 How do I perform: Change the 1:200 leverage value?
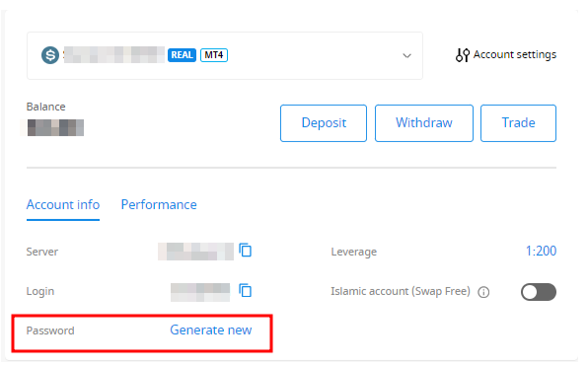pyautogui.click(x=541, y=251)
